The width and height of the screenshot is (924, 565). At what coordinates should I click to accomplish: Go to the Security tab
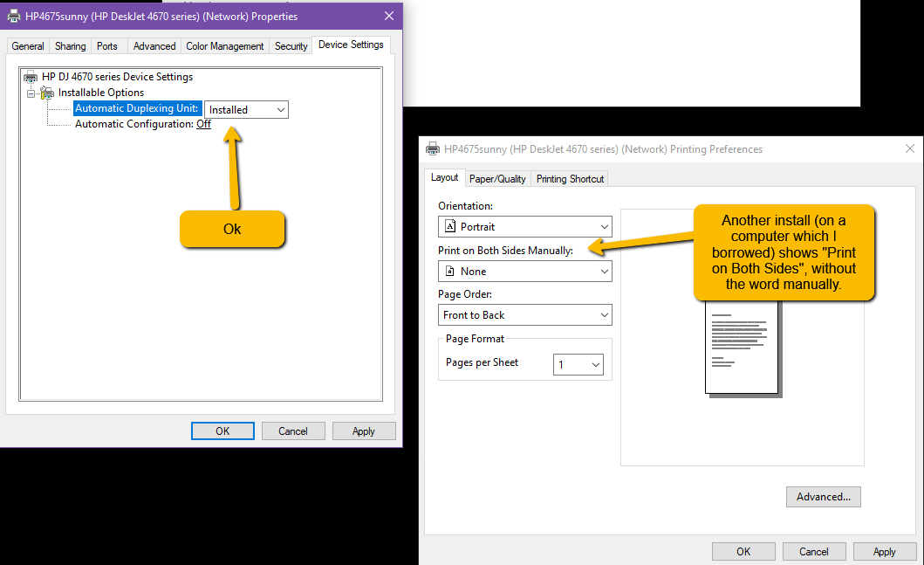[291, 46]
